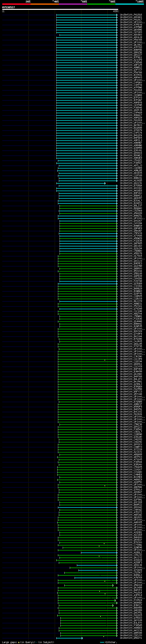The image size is (146, 644).
Task: Select last hit UniRef100_Q56ZT1
Action: tap(131, 638)
